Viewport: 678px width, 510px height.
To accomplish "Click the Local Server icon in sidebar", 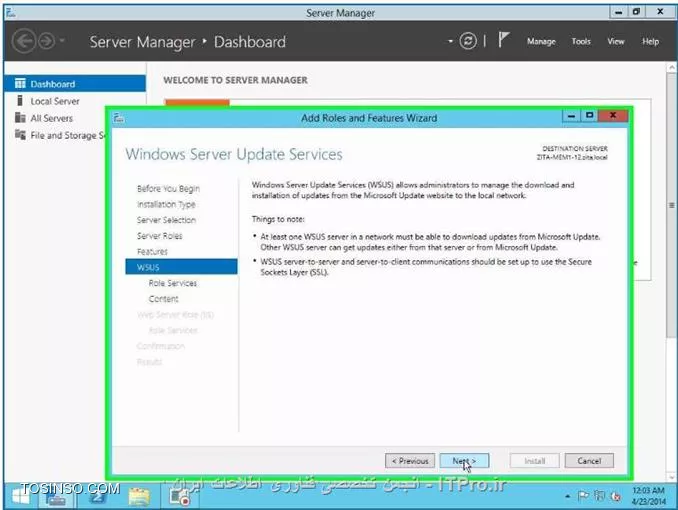I will tap(19, 101).
